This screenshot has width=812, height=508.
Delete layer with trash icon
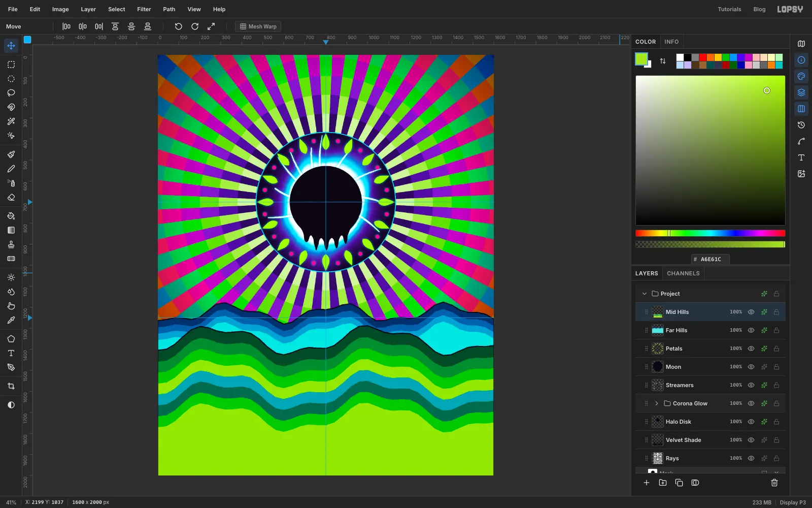click(774, 483)
